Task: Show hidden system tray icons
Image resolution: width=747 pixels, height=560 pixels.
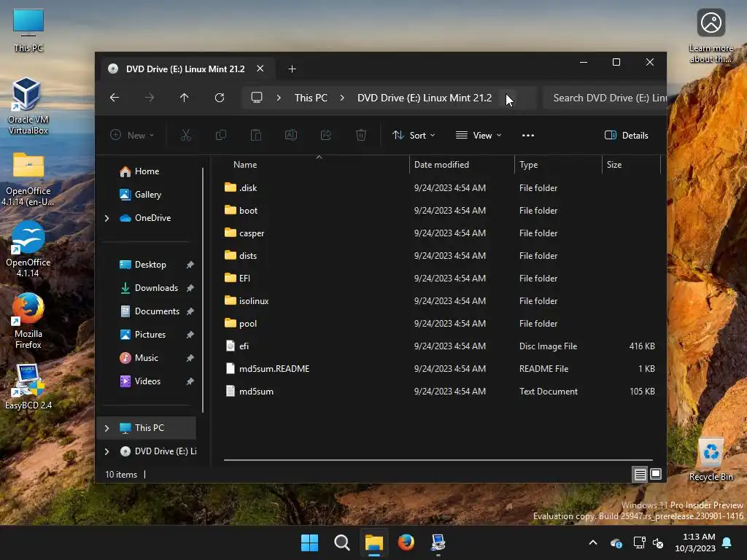Action: click(x=593, y=542)
